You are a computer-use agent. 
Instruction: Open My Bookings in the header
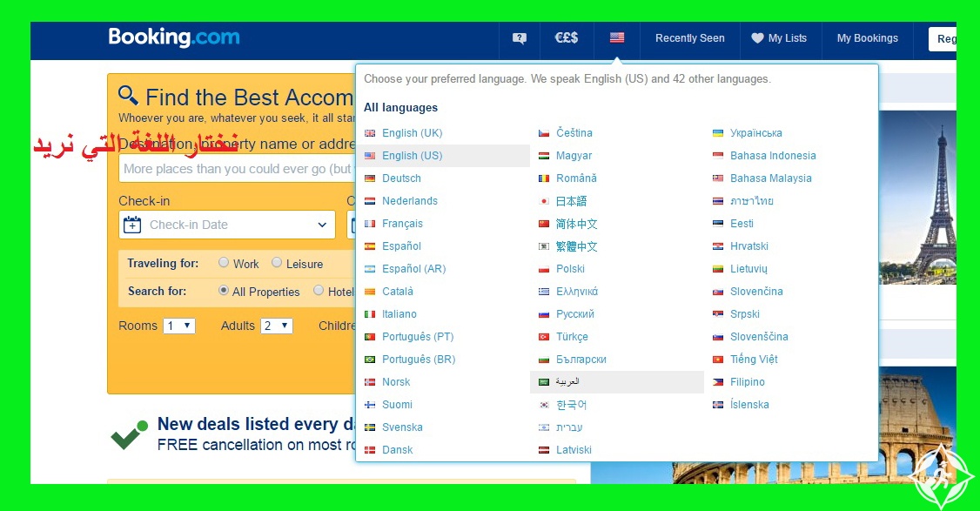tap(868, 38)
